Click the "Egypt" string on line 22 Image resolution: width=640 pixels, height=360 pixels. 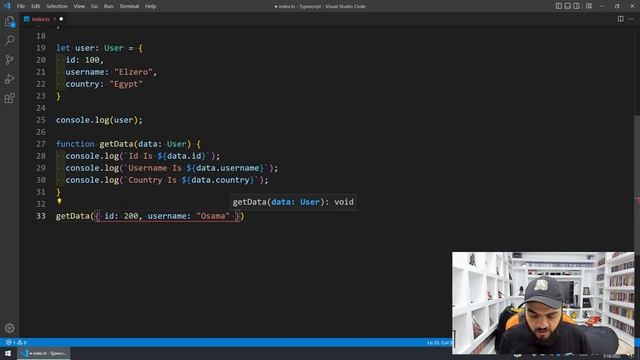point(126,84)
